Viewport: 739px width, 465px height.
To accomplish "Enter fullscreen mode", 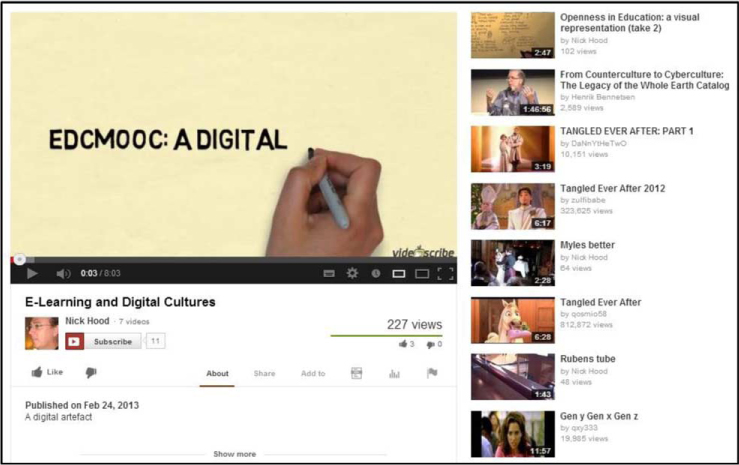I will [445, 273].
